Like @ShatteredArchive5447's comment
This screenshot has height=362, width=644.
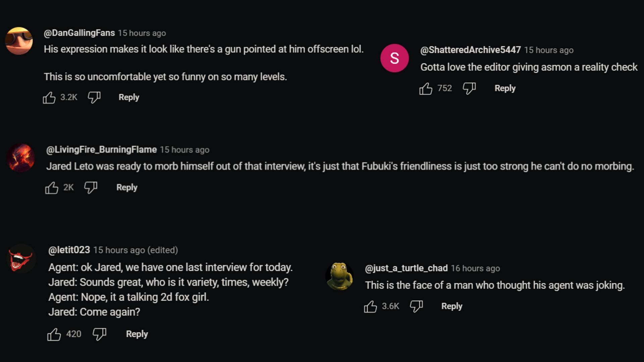(426, 88)
